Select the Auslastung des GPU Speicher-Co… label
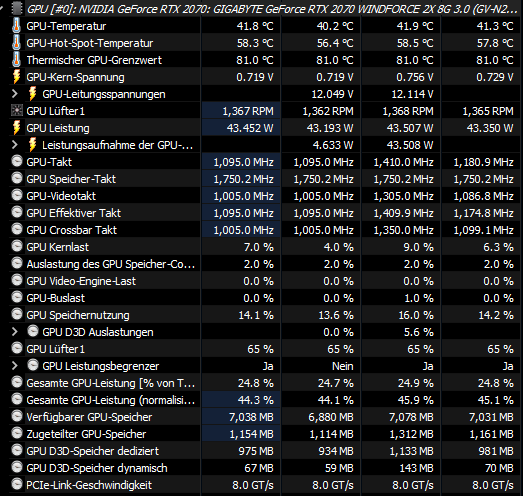The image size is (523, 496). (x=111, y=264)
